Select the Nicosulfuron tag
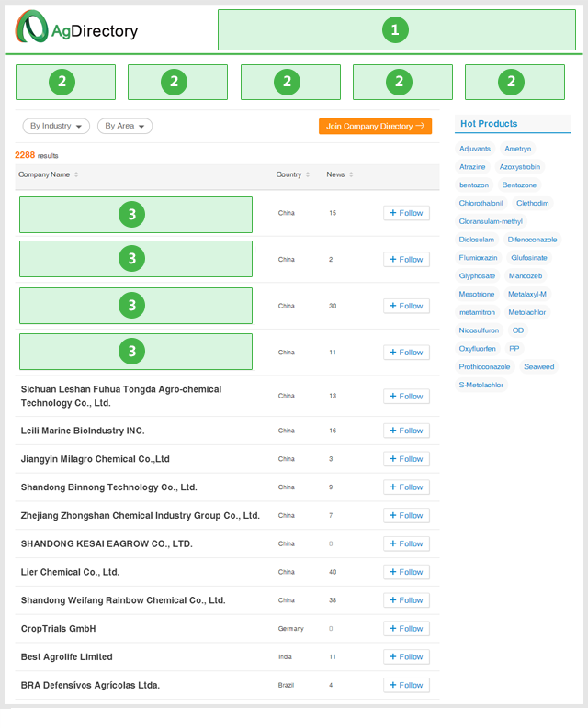This screenshot has width=588, height=728. click(x=480, y=330)
